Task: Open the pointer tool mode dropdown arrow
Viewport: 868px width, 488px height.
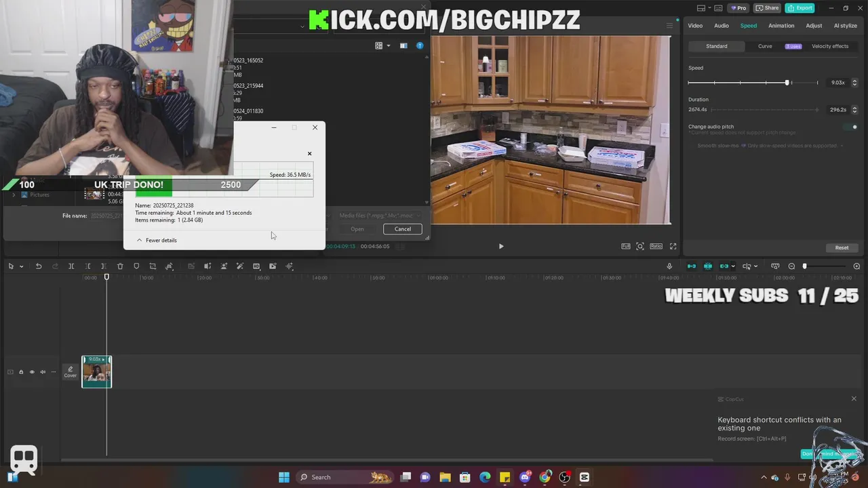Action: coord(21,266)
